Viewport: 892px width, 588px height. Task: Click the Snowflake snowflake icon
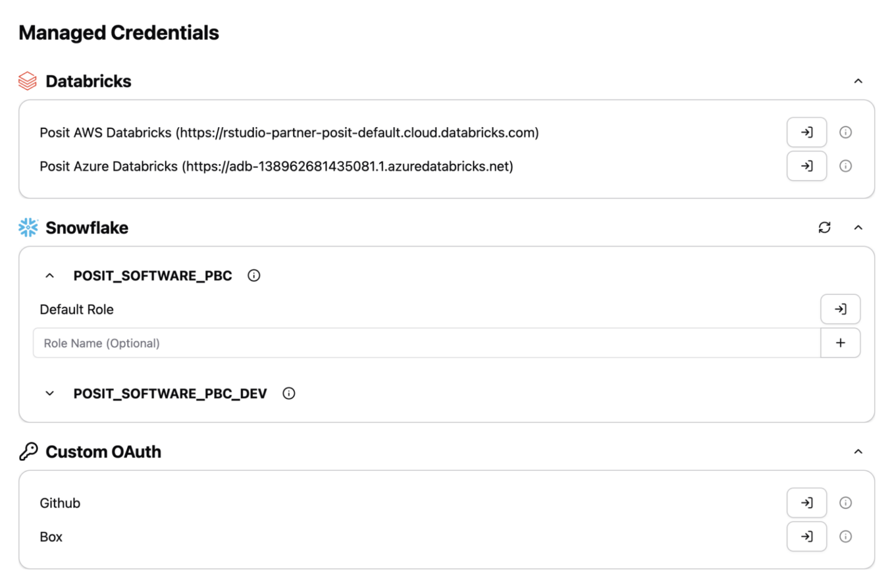tap(27, 227)
